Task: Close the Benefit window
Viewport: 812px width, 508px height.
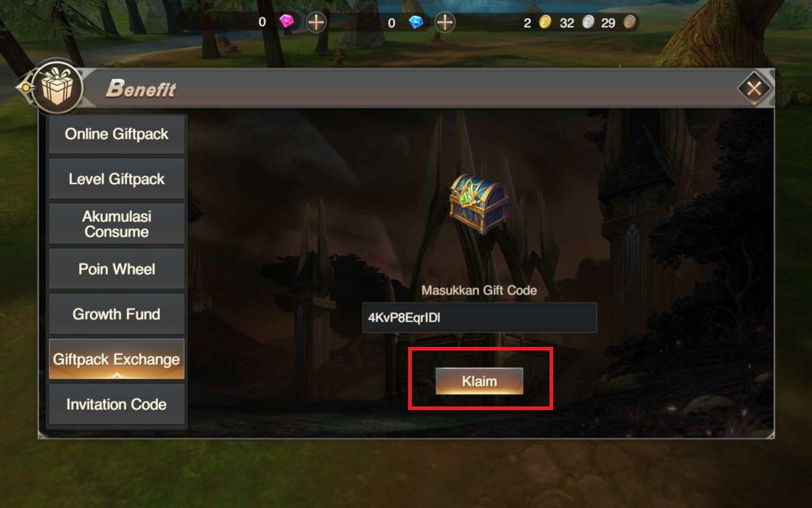Action: (754, 88)
